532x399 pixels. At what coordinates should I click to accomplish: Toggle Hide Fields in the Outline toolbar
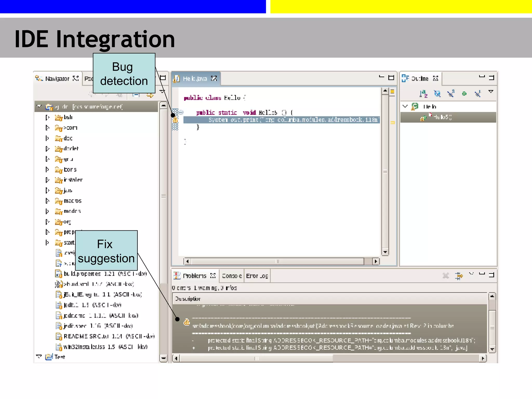[437, 94]
